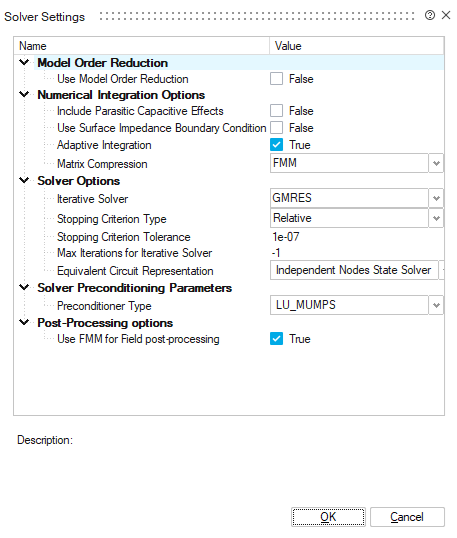Click the Cancel button

(407, 517)
